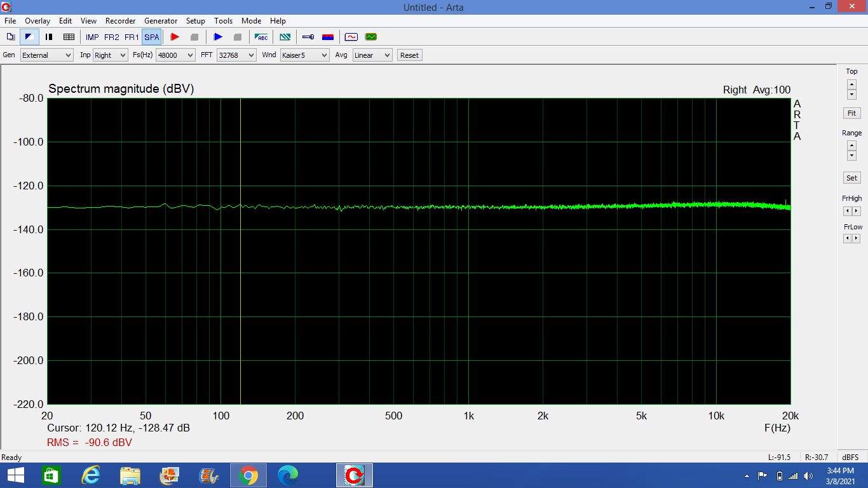The height and width of the screenshot is (488, 868).
Task: Open the File menu
Action: [10, 21]
